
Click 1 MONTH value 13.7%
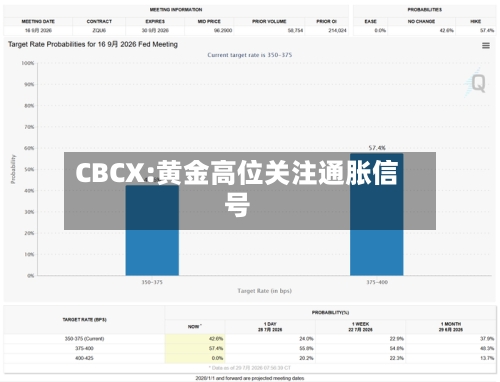click(487, 358)
